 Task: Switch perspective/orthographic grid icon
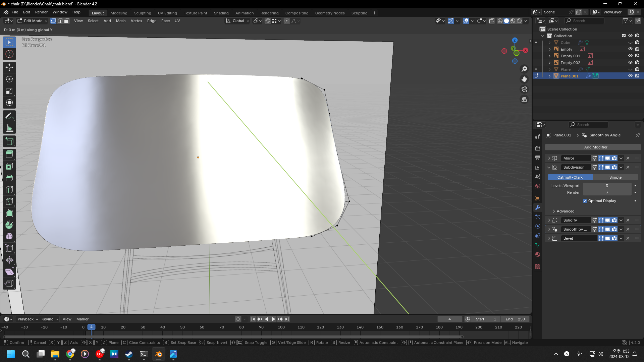pyautogui.click(x=524, y=100)
